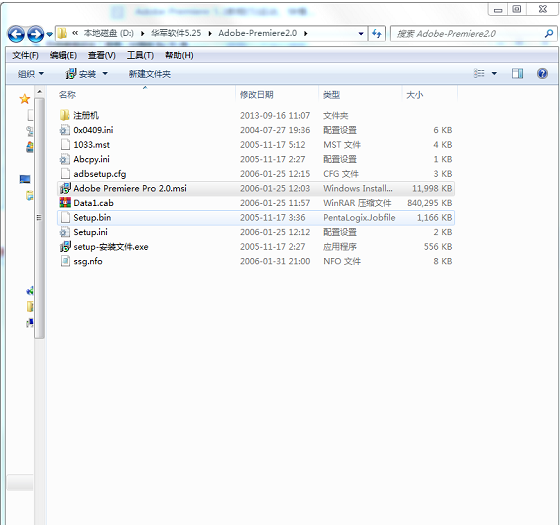Click the Favorites star in navigation pane
This screenshot has width=560, height=525.
pos(25,99)
